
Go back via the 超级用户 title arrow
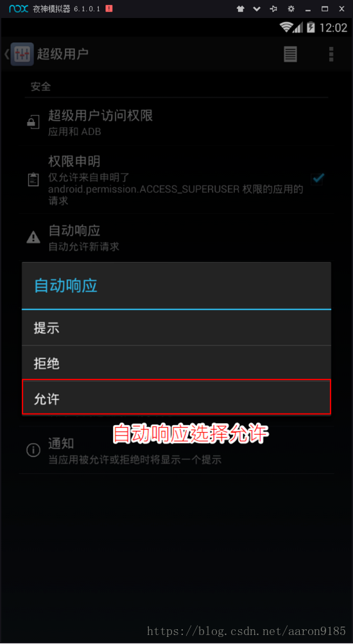(6, 54)
